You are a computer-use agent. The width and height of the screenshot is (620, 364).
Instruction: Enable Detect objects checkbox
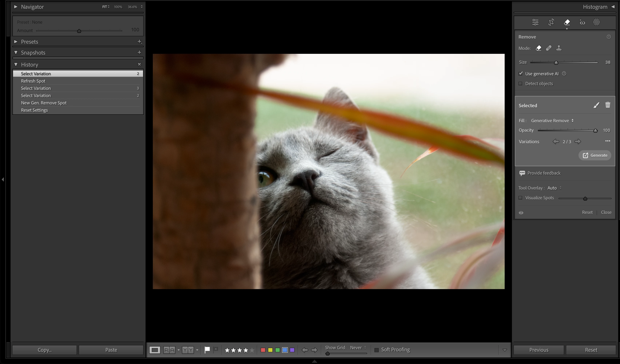(520, 84)
